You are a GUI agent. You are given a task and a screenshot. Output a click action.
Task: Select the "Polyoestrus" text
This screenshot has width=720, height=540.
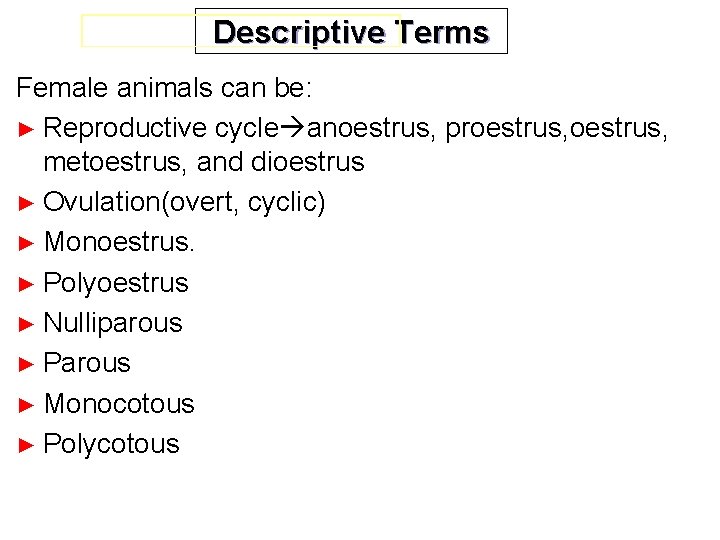tap(116, 283)
